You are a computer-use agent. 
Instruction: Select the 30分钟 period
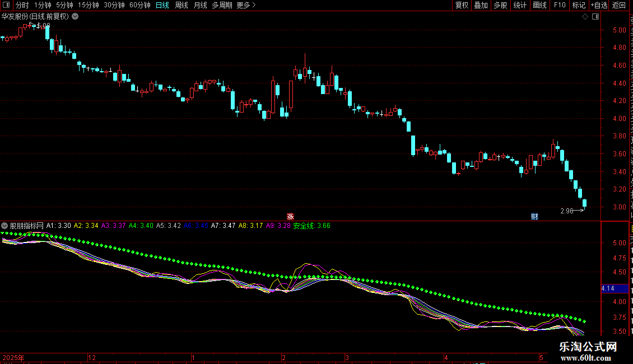point(114,5)
